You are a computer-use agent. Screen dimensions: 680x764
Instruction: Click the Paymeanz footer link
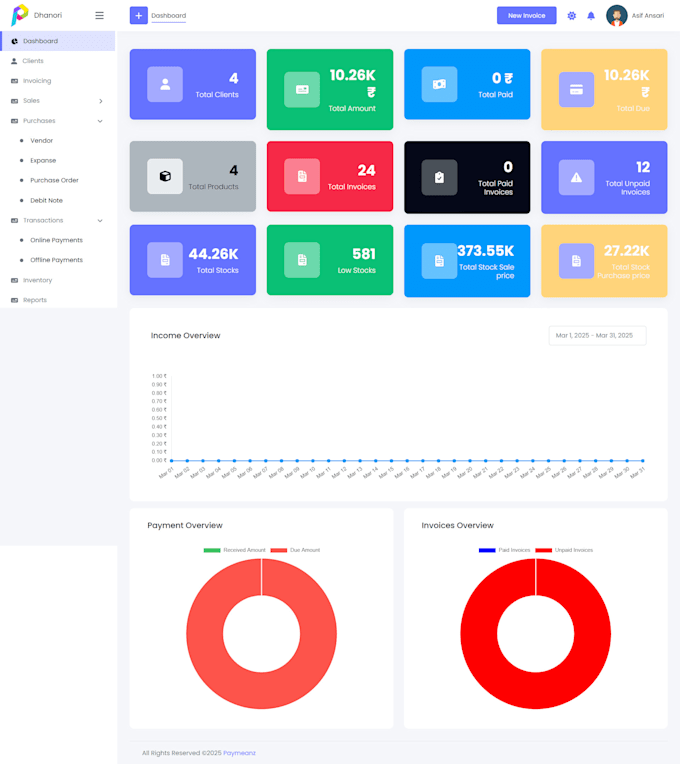pos(239,753)
